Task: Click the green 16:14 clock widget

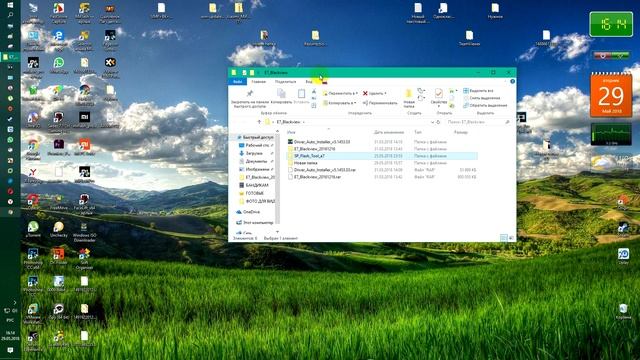Action: (x=611, y=24)
